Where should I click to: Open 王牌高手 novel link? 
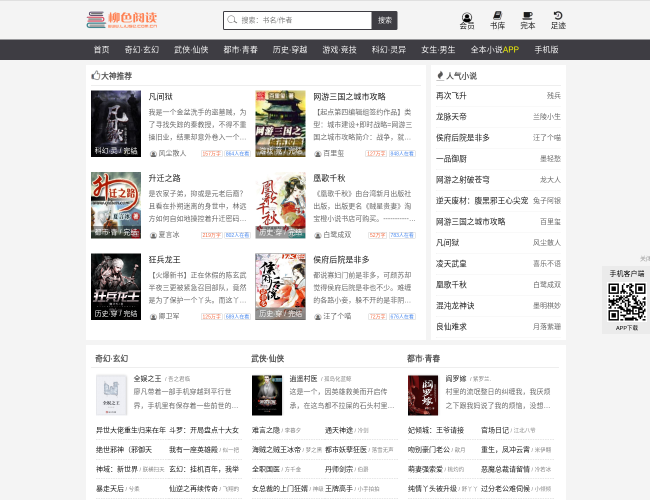(339, 489)
